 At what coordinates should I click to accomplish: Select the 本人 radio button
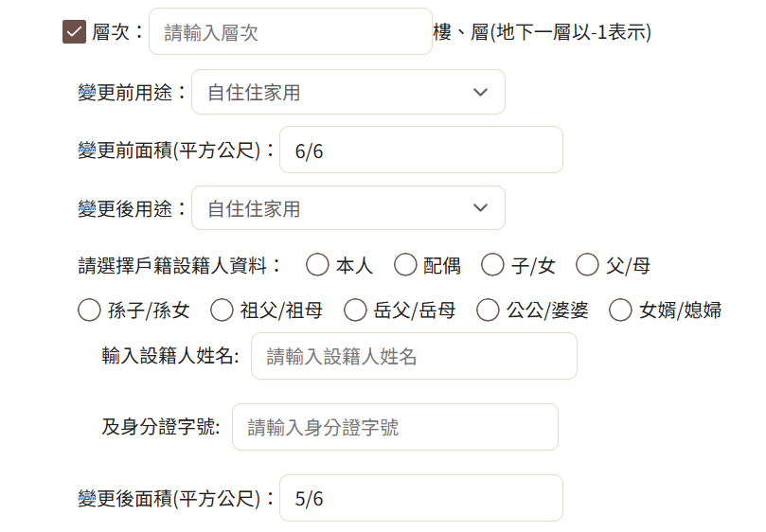(317, 265)
